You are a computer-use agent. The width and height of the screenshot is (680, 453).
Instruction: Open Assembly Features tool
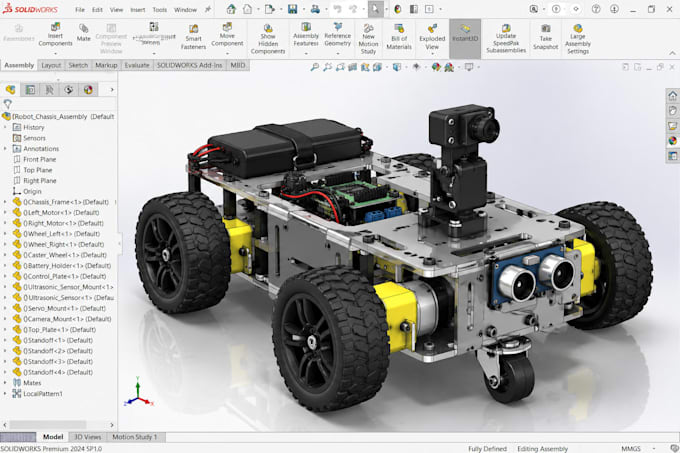(306, 35)
